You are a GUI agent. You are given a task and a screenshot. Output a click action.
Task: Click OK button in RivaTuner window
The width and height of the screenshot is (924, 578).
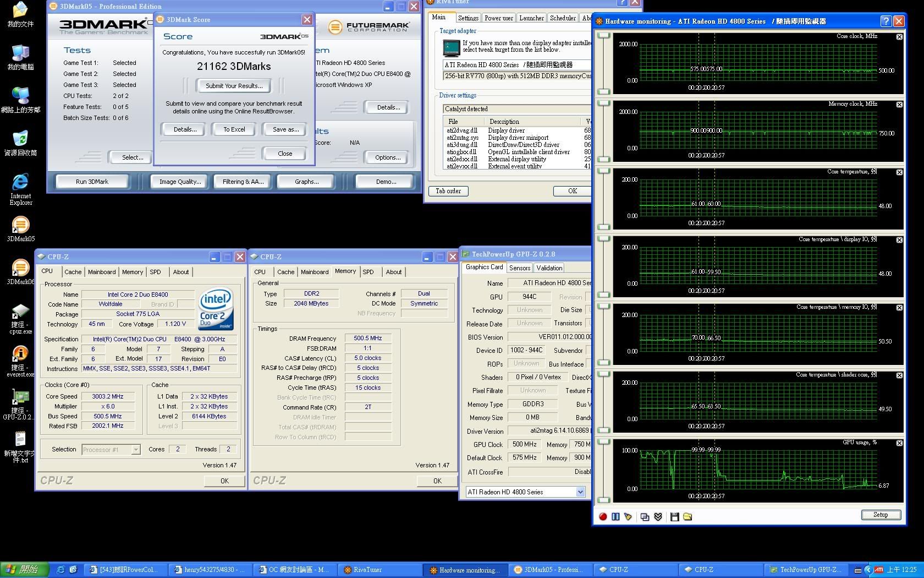(x=573, y=191)
